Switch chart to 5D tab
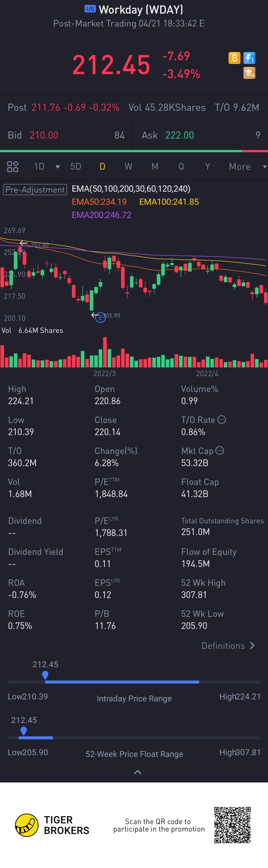This screenshot has width=268, height=868. click(x=76, y=166)
